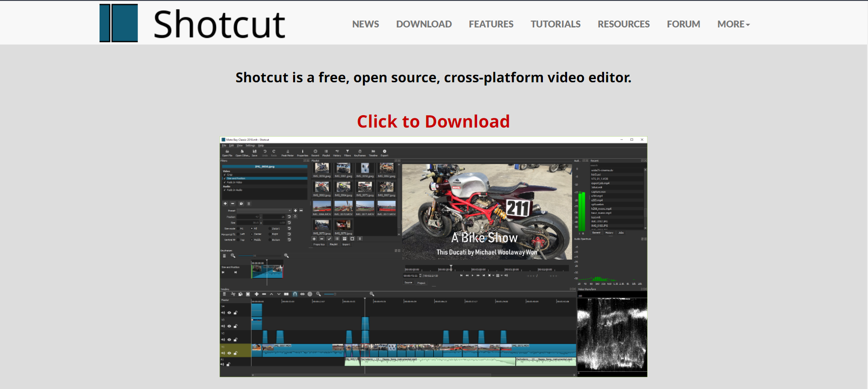
Task: Switch playlist to tiles view icon
Action: point(344,239)
